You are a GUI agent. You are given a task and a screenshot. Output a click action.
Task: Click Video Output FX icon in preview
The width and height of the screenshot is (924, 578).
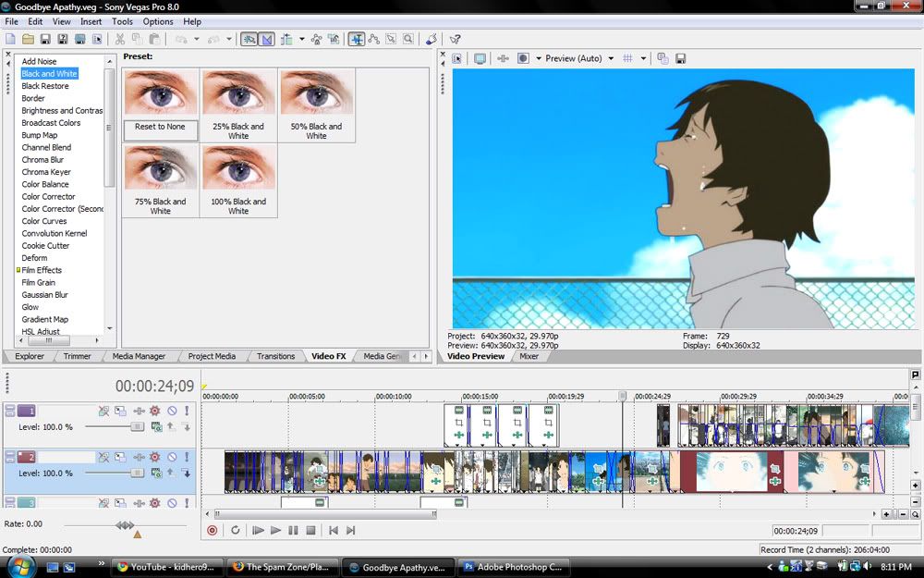tap(503, 58)
